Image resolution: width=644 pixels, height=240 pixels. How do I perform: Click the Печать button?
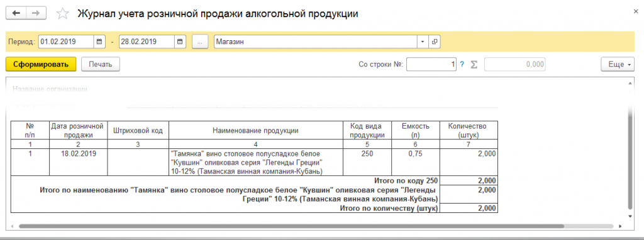tap(101, 65)
